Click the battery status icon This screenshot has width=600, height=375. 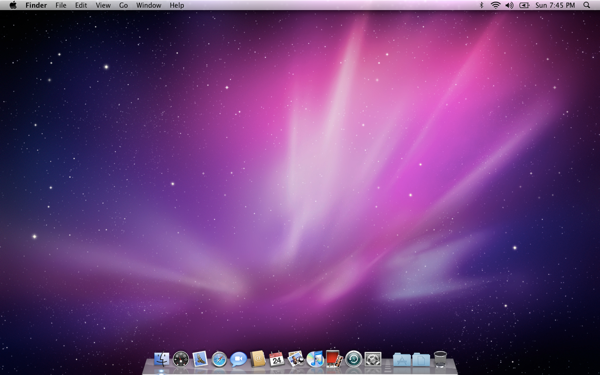pos(524,5)
